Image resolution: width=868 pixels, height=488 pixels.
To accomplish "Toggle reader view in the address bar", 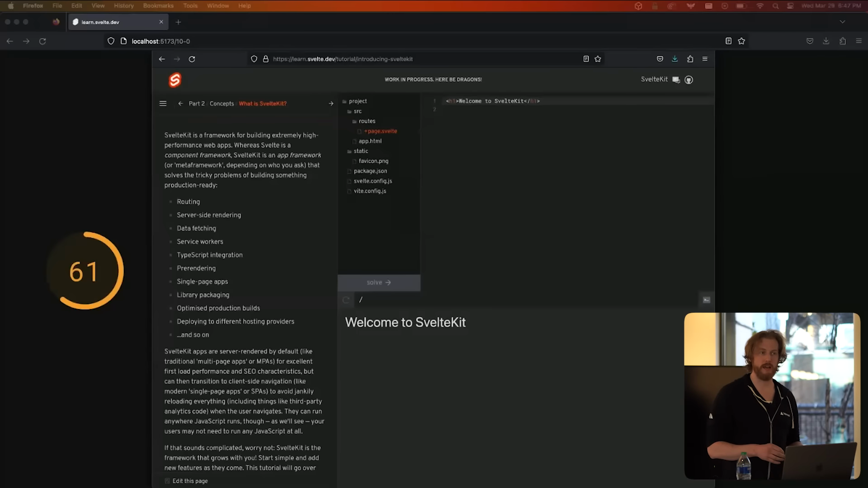I will tap(728, 41).
